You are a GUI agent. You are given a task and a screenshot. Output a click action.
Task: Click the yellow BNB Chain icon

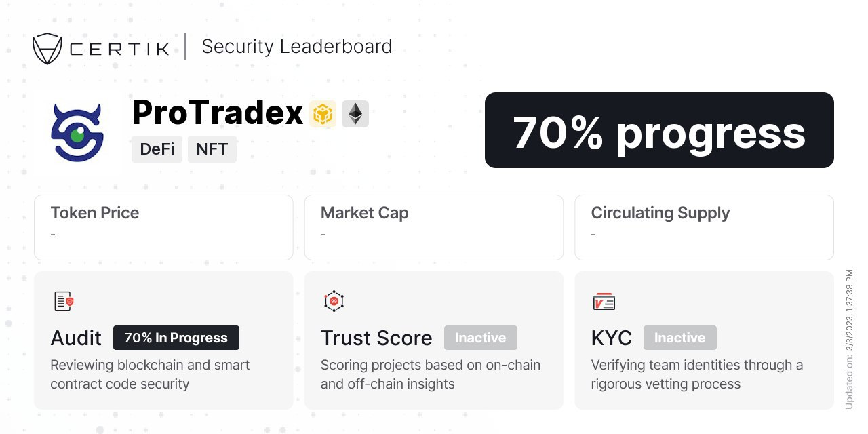pyautogui.click(x=323, y=114)
